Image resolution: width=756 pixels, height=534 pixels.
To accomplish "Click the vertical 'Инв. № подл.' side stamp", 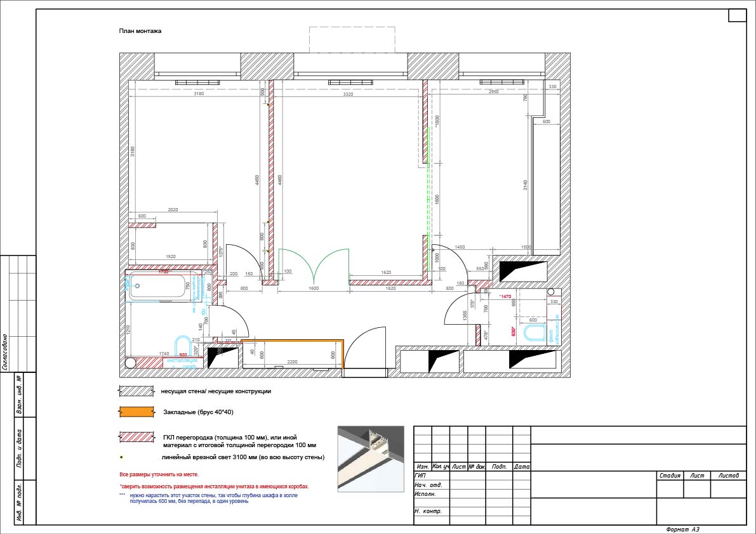I will click(19, 502).
